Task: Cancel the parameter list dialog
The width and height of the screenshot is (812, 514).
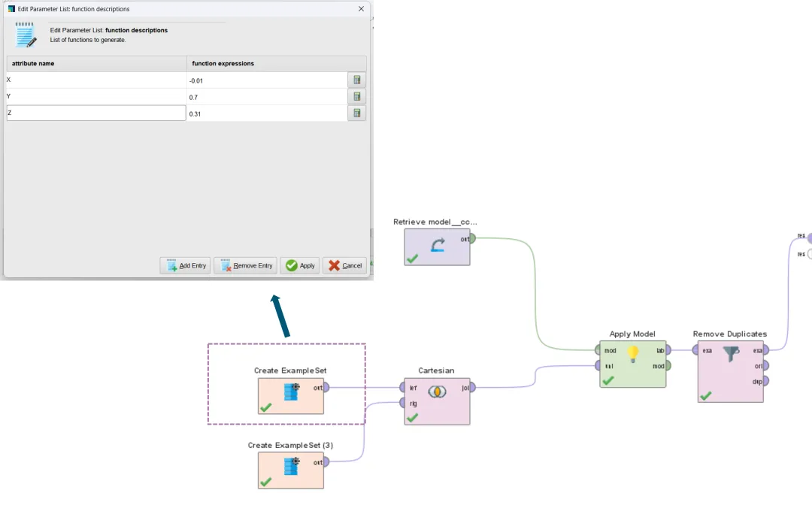Action: (344, 266)
